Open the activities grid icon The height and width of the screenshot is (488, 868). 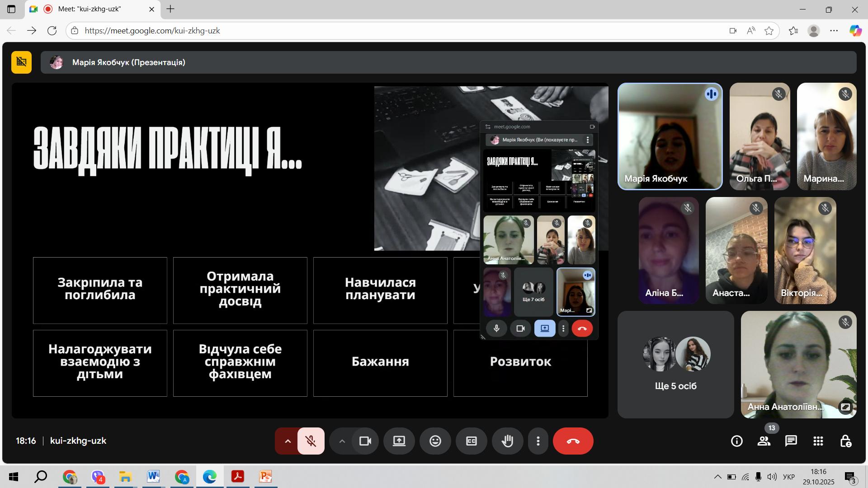click(x=818, y=441)
